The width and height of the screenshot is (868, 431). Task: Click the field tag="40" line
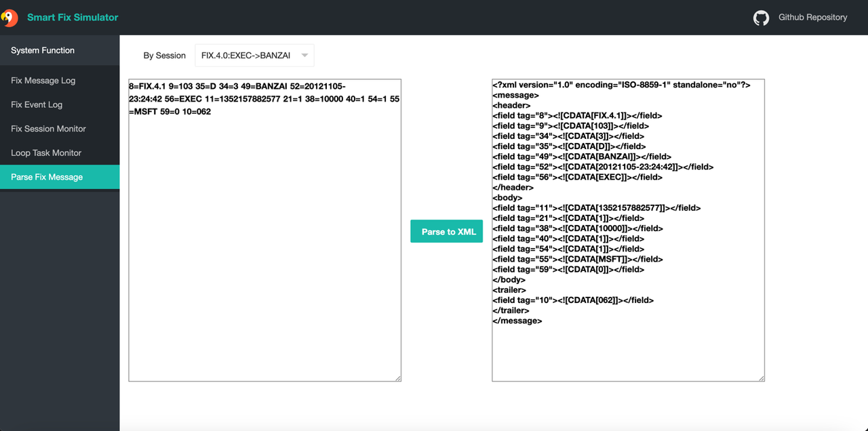(x=568, y=239)
